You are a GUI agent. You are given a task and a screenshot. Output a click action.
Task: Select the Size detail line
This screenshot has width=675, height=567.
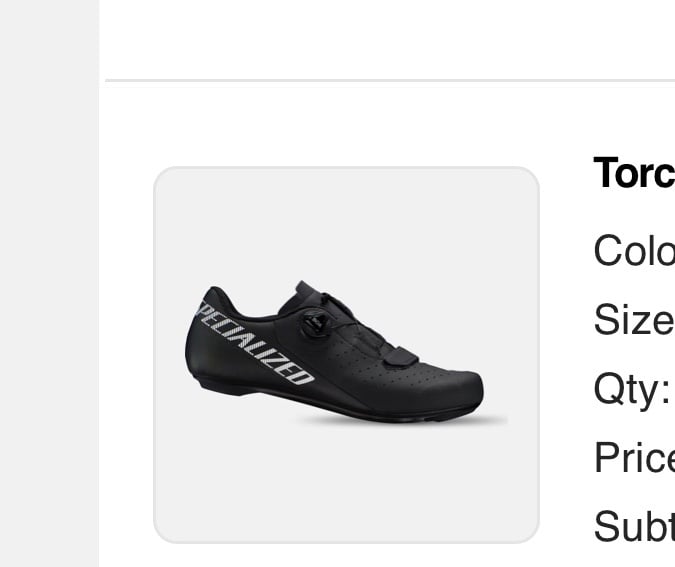point(634,319)
